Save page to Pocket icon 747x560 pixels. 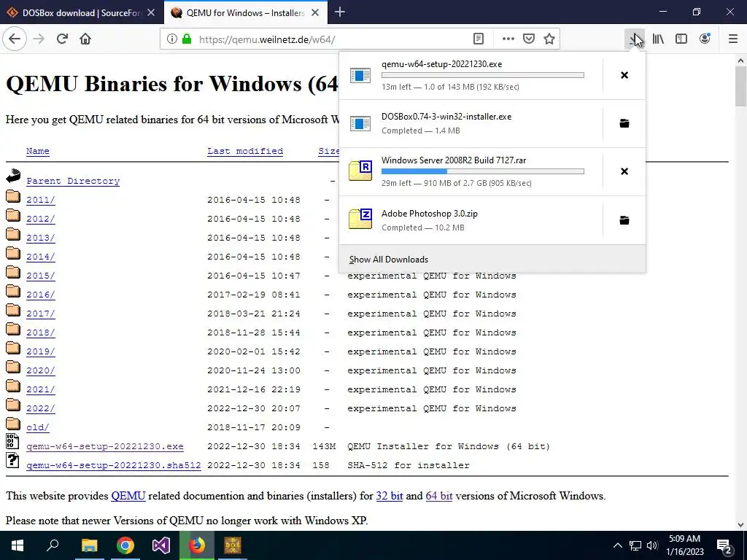529,39
